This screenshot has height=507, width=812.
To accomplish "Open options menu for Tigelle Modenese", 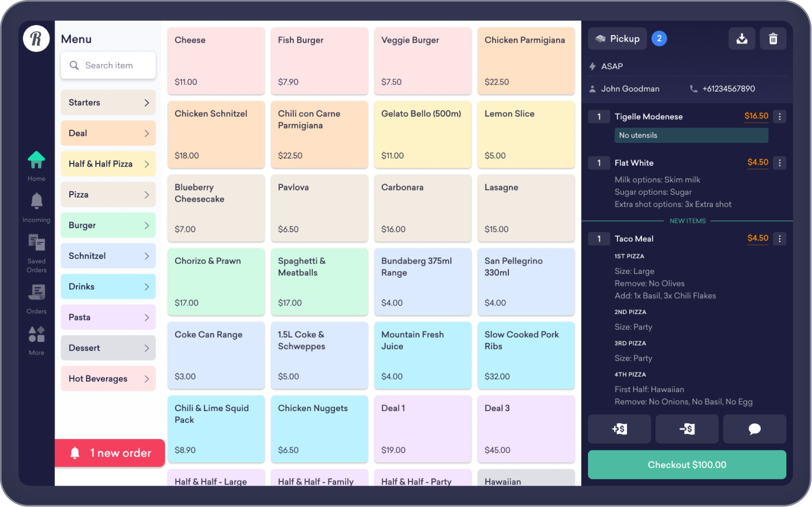I will pyautogui.click(x=779, y=117).
